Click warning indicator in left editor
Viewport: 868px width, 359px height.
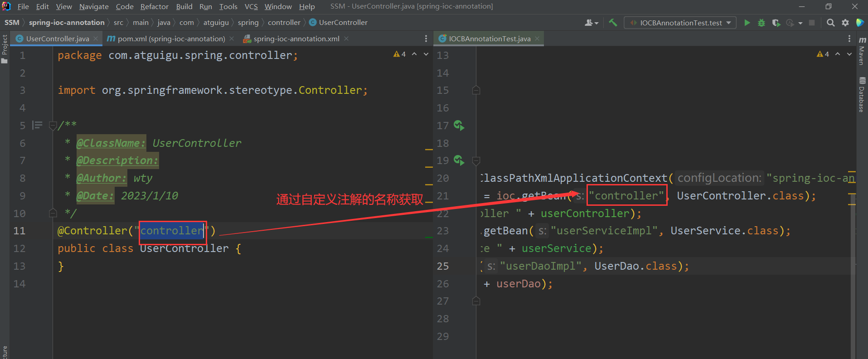[400, 54]
